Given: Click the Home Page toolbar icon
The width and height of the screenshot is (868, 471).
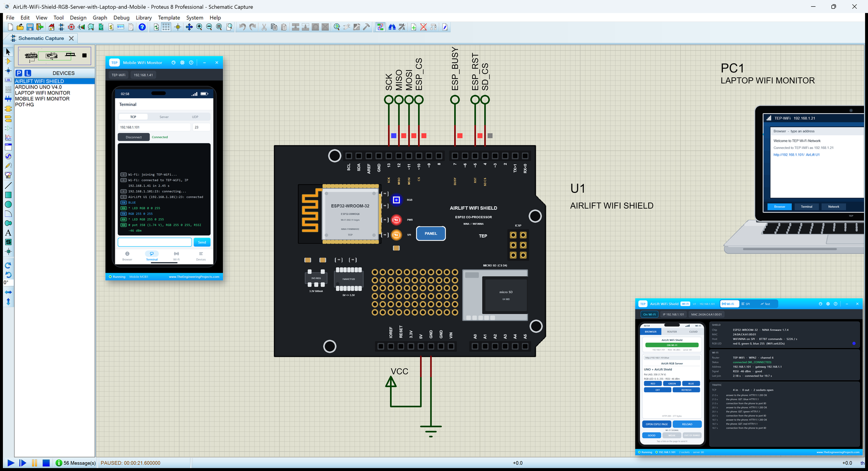Looking at the screenshot, I should coord(52,27).
